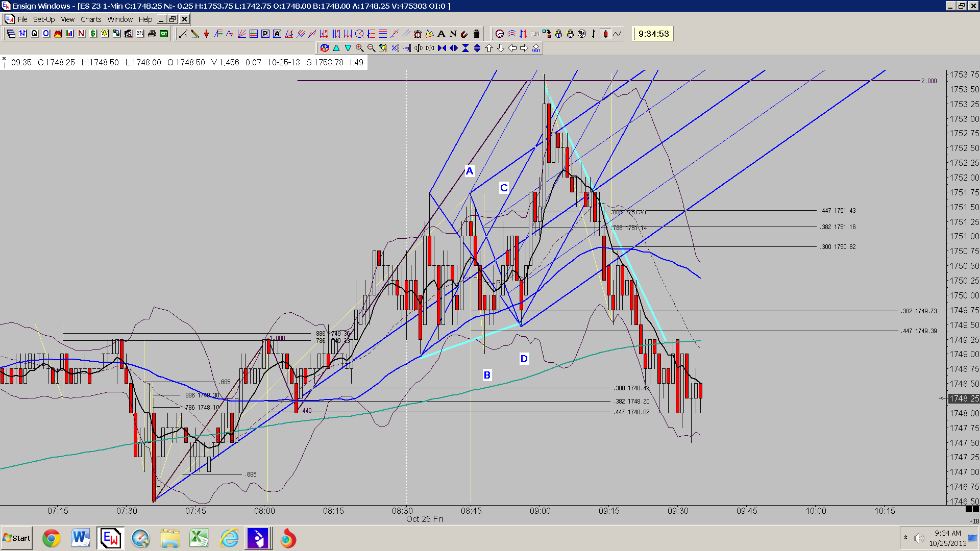Open the Window menu

coord(120,19)
